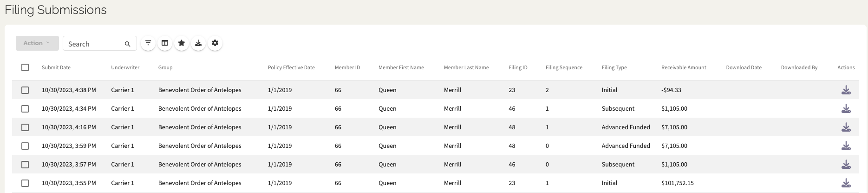This screenshot has height=193, width=868.
Task: Sort by Filing Type column header
Action: pyautogui.click(x=614, y=67)
